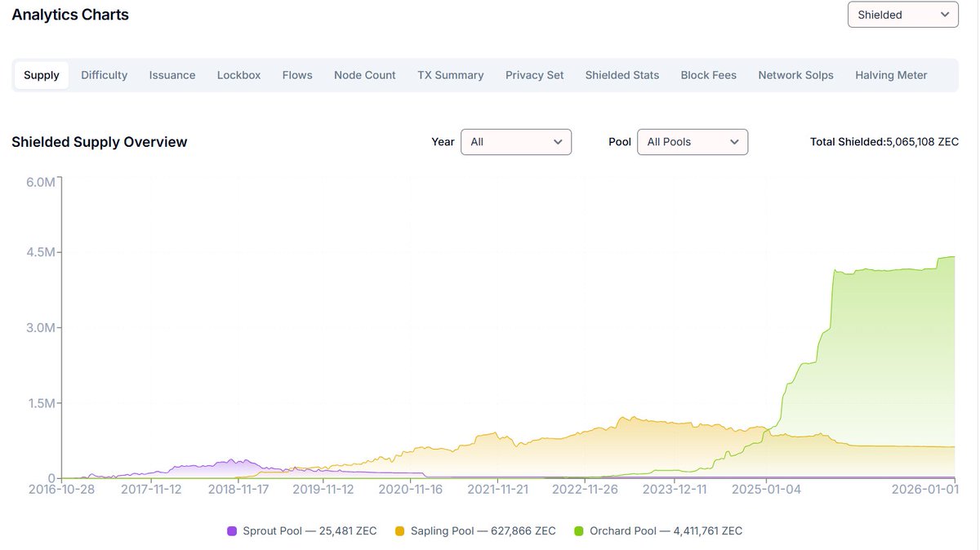Viewport: 980px width, 550px height.
Task: Click the purple Sprout Pool legend swatch
Action: pyautogui.click(x=232, y=531)
